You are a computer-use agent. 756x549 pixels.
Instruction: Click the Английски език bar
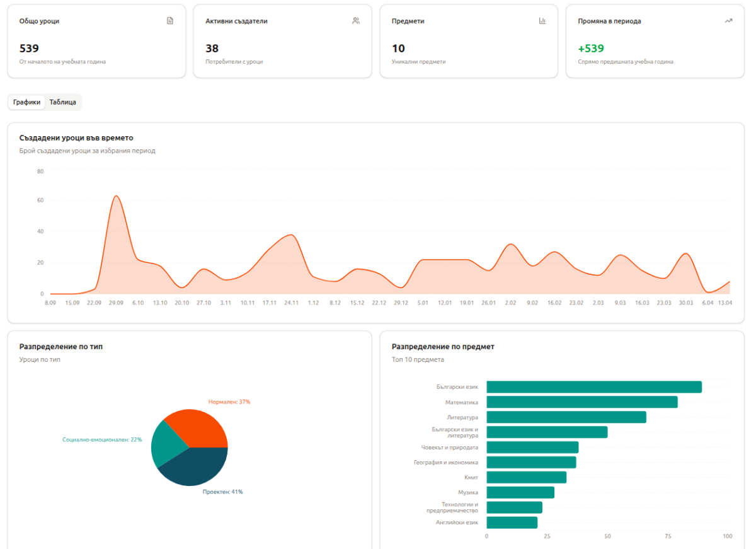(512, 523)
